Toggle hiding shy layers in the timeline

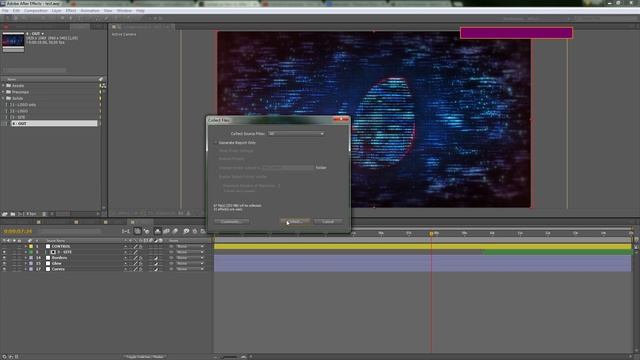tap(158, 231)
